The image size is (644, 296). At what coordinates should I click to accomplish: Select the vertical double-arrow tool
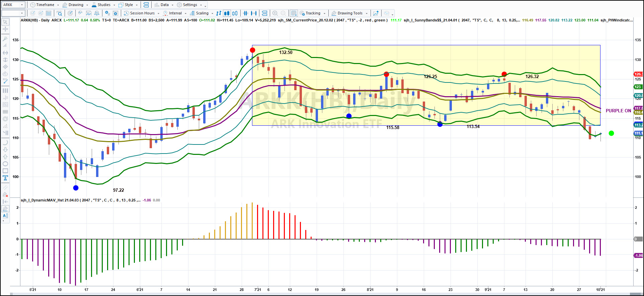coord(5,60)
